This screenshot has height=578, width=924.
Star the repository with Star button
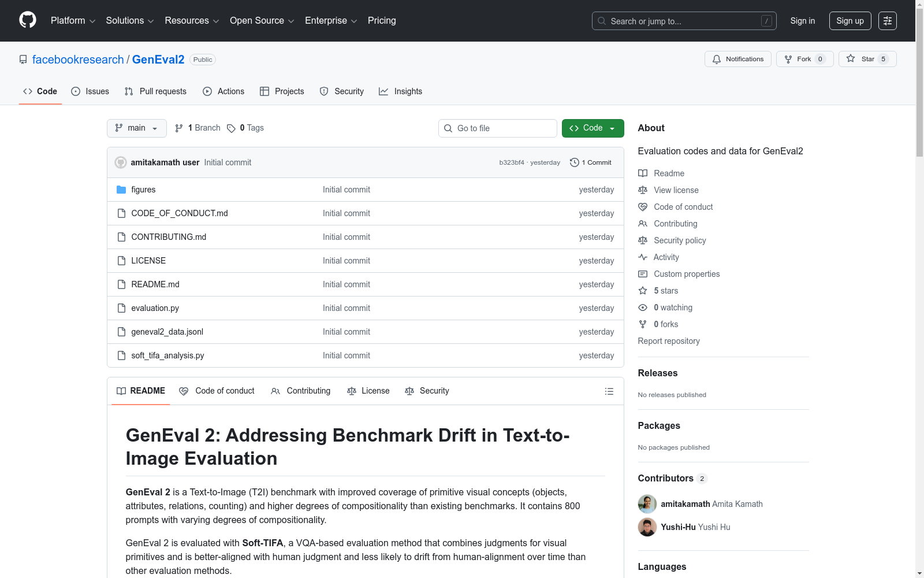[x=867, y=59]
